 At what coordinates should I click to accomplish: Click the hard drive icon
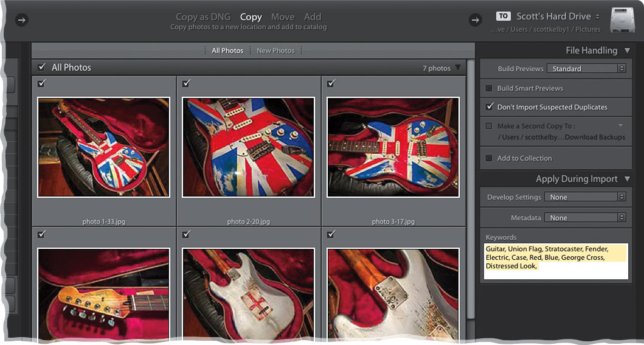tap(622, 21)
